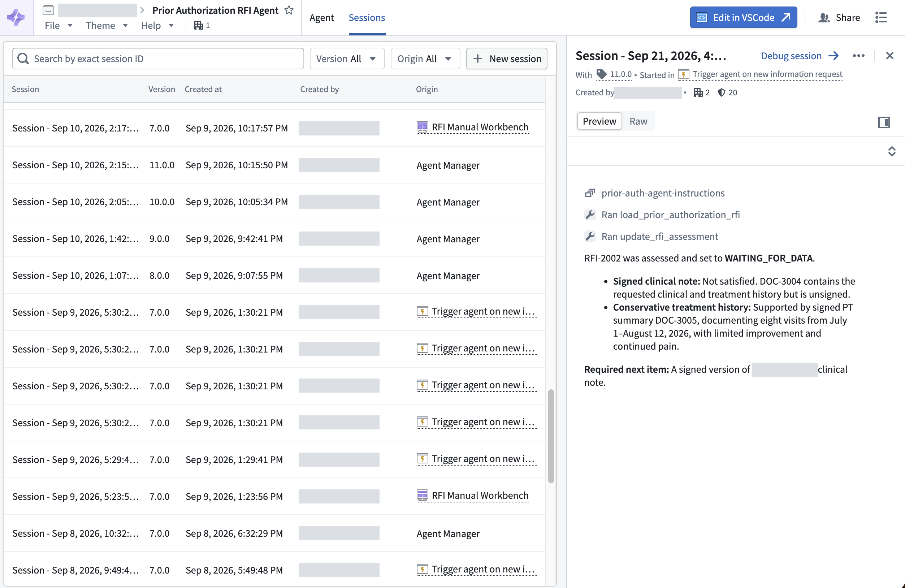This screenshot has width=905, height=588.
Task: Click the purple sparkle app logo
Action: point(16,17)
